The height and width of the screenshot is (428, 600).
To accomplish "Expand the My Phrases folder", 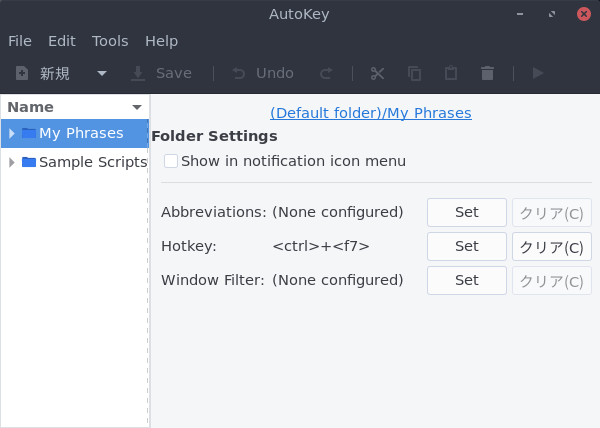I will point(11,133).
